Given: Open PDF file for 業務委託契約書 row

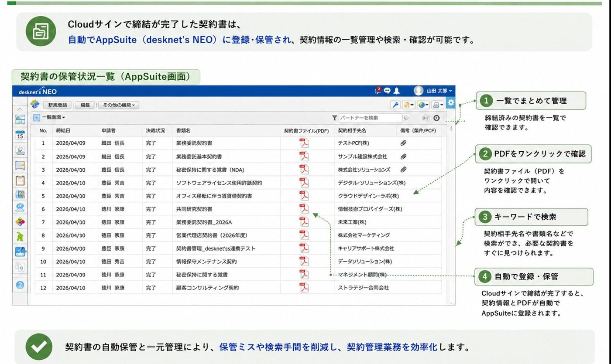Looking at the screenshot, I should [304, 143].
